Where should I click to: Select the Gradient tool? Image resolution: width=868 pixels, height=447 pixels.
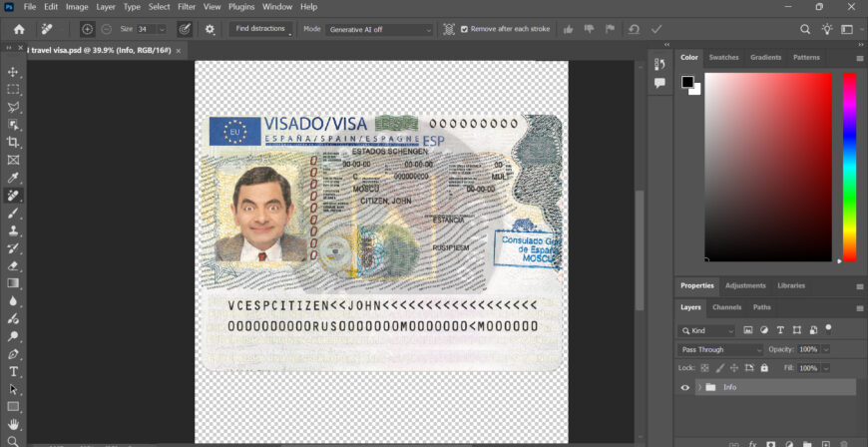13,283
